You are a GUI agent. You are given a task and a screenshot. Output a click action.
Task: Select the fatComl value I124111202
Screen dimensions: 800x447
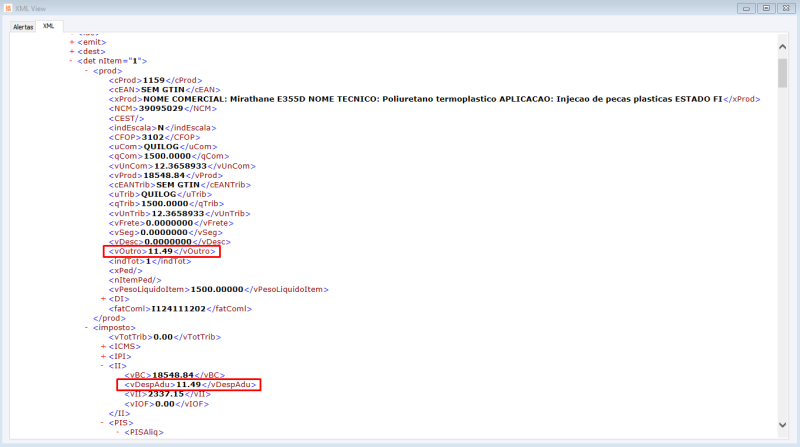[178, 309]
